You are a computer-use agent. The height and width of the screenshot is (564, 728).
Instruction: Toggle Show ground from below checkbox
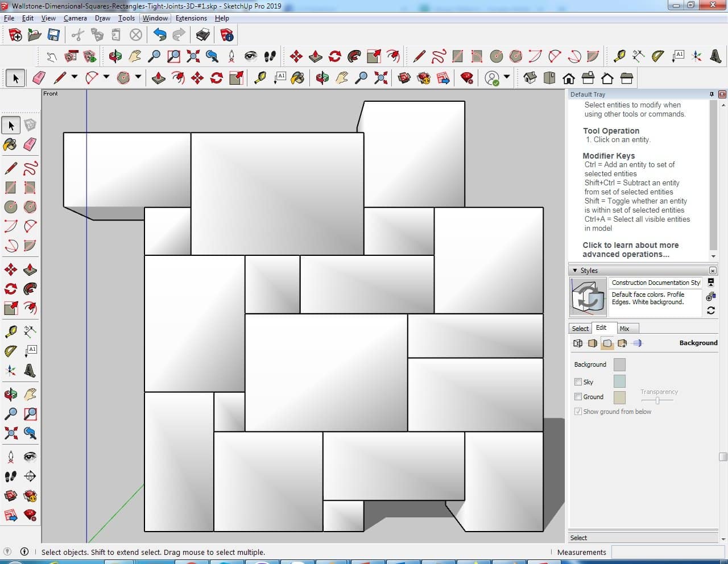578,412
